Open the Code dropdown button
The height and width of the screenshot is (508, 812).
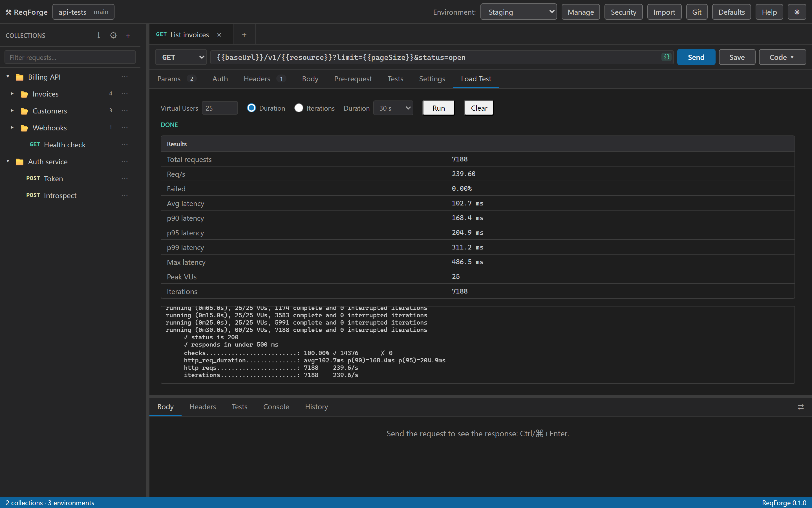pyautogui.click(x=782, y=57)
